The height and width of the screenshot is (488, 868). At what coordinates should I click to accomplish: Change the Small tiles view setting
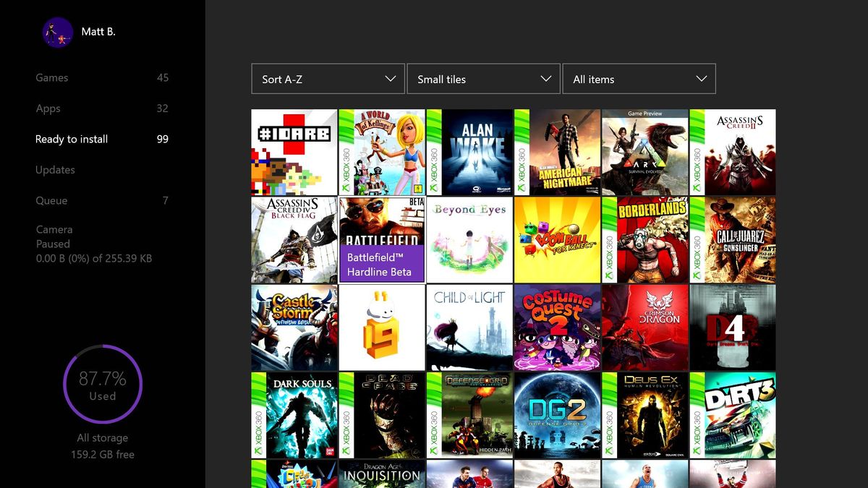(x=483, y=79)
